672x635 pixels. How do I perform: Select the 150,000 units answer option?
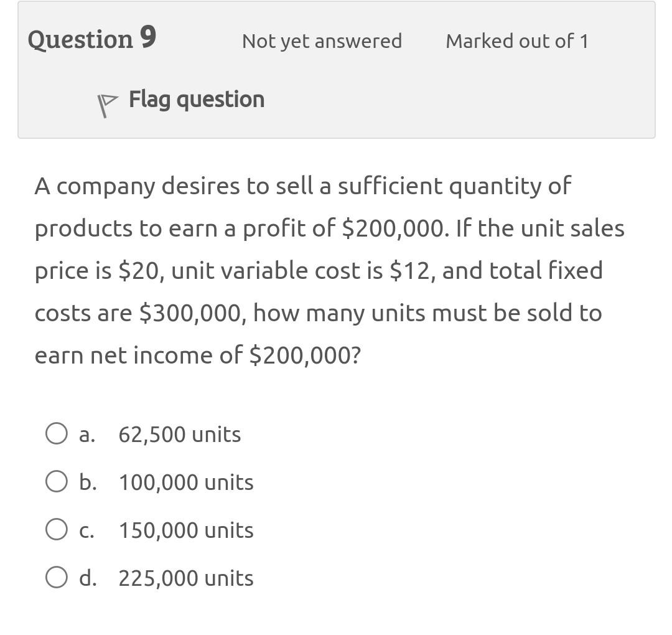tap(185, 530)
